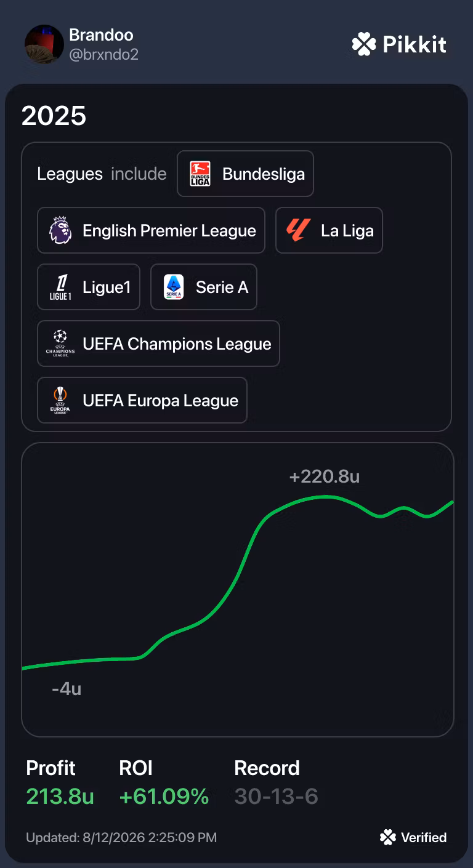This screenshot has height=868, width=473.
Task: Click the -4u low label on chart
Action: tap(67, 689)
